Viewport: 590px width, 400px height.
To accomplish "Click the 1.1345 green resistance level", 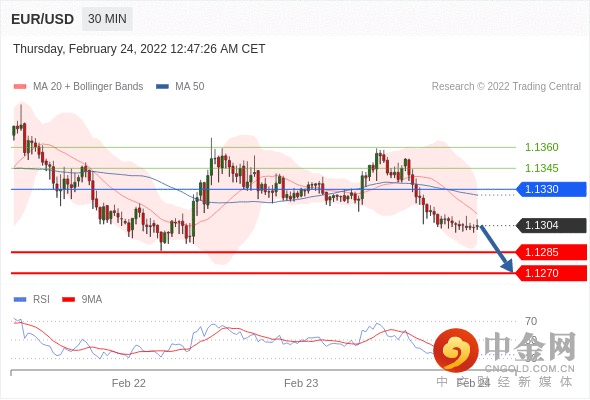I will coord(541,168).
